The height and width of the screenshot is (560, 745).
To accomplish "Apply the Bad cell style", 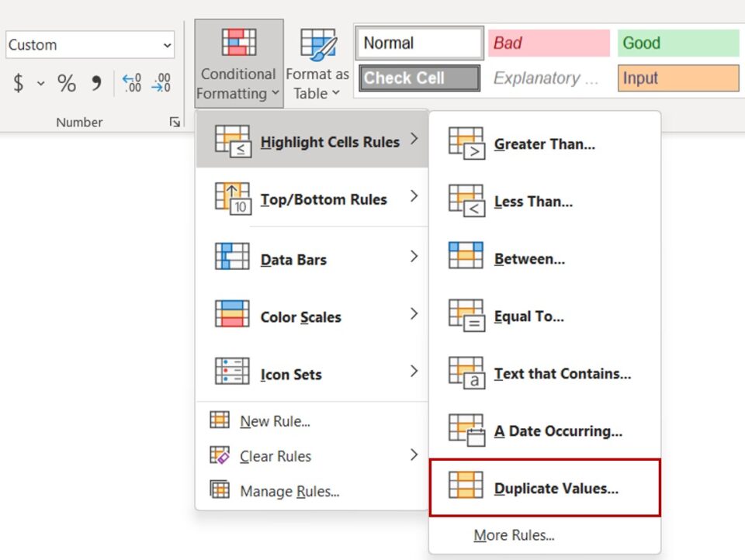I will click(549, 43).
